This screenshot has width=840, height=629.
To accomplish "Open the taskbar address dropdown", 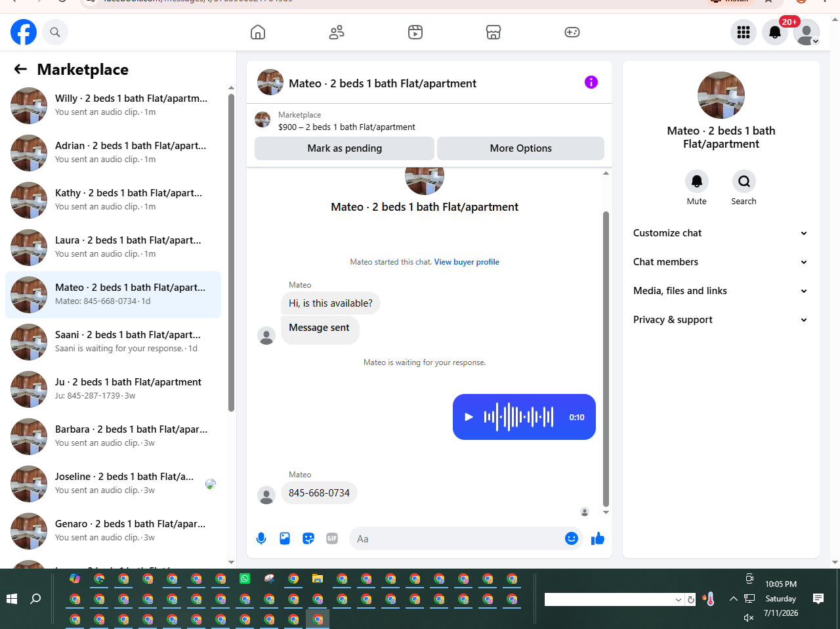I will tap(679, 599).
